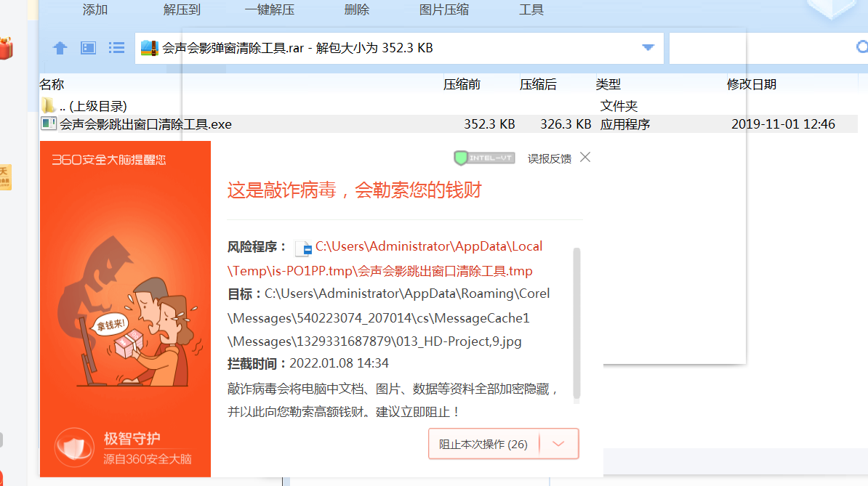Click 阻止本次操作 (26) button
The image size is (868, 486).
(483, 444)
